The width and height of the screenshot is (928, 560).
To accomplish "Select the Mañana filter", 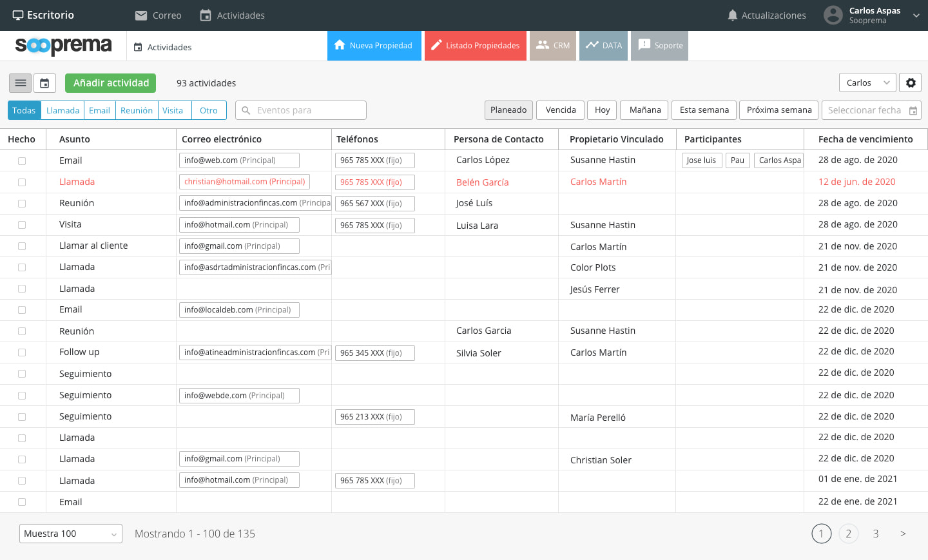I will click(644, 110).
